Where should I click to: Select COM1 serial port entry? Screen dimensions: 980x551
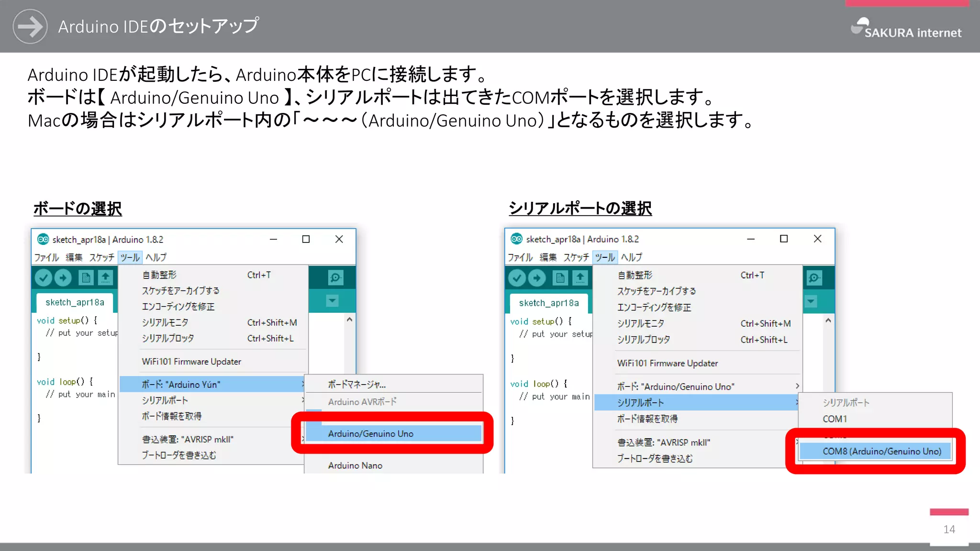tap(875, 419)
